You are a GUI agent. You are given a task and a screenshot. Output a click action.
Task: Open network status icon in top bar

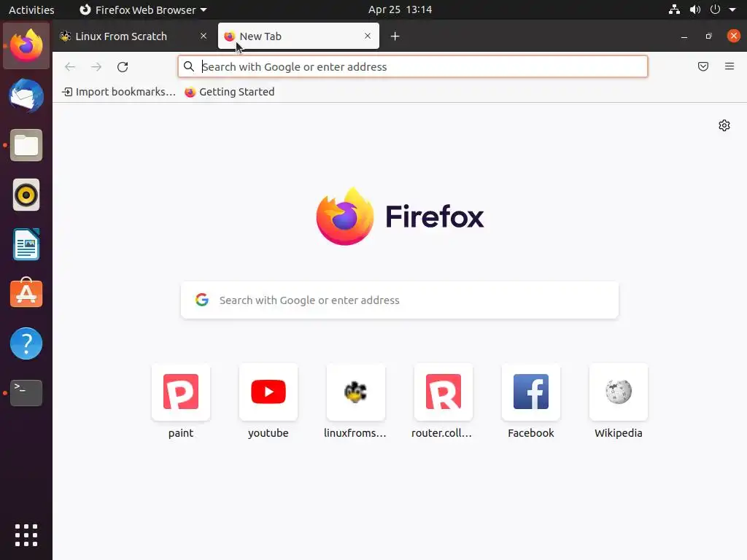point(674,9)
